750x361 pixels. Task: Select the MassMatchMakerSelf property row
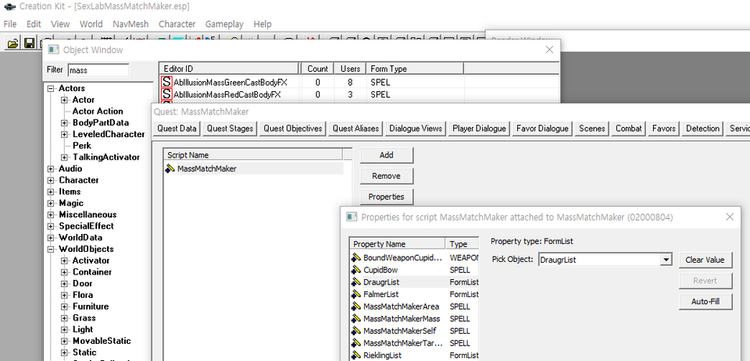414,331
